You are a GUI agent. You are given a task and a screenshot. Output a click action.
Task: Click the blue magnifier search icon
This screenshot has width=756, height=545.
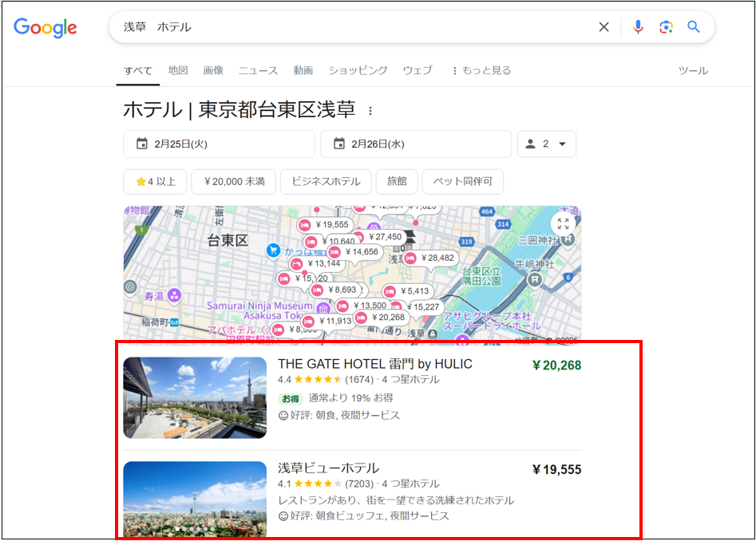point(693,27)
